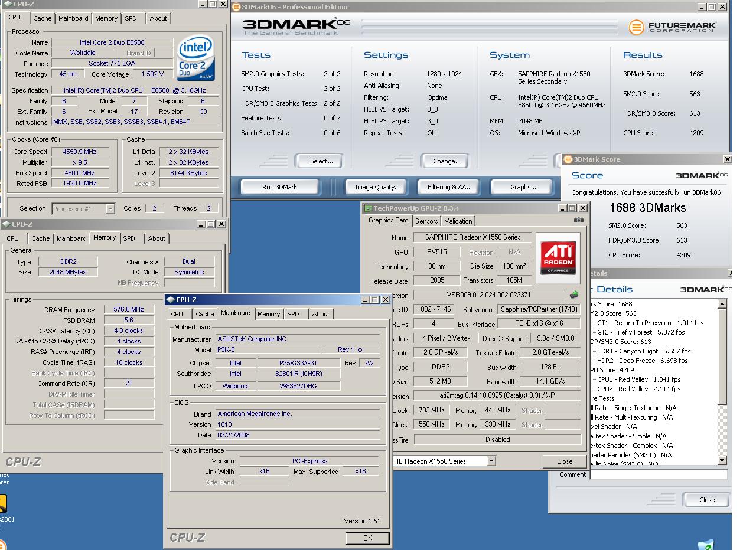Select HDR2 - Deep Freeze result

point(642,361)
